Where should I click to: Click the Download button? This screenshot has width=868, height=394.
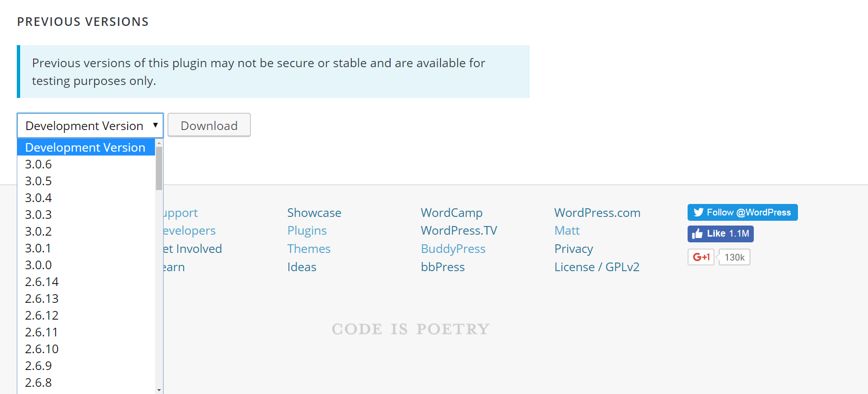pyautogui.click(x=209, y=125)
